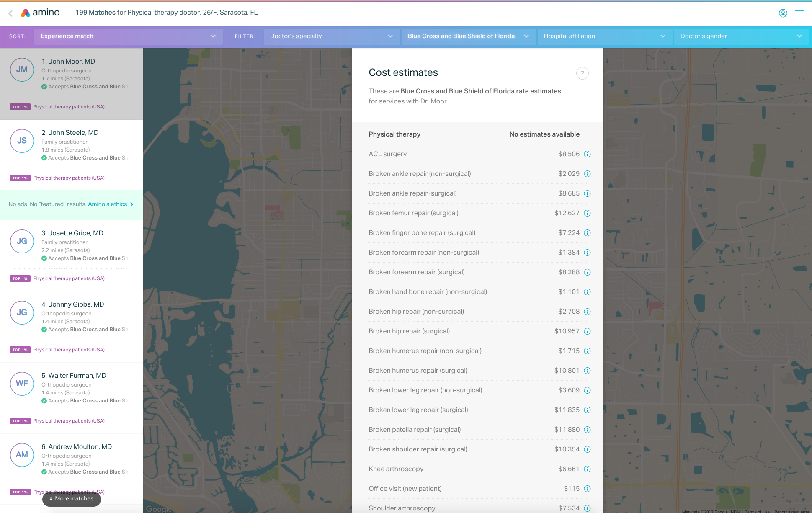Click the JS avatar for John Steele
This screenshot has height=513, width=812.
[x=22, y=141]
